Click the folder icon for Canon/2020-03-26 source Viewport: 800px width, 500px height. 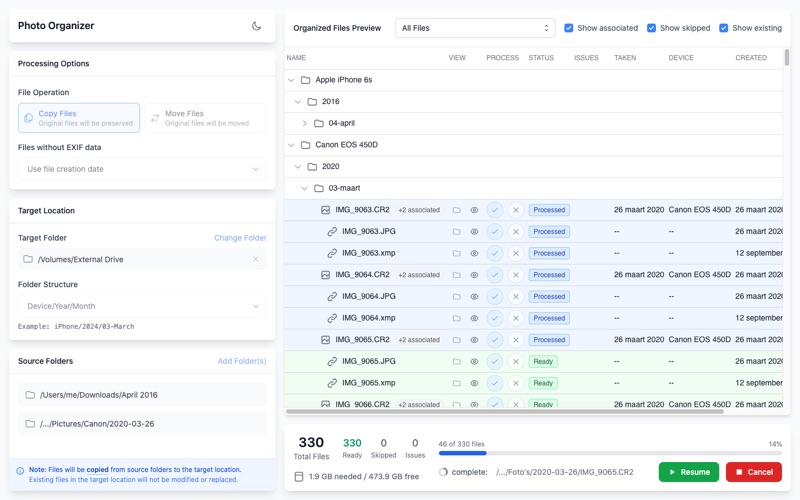point(30,424)
